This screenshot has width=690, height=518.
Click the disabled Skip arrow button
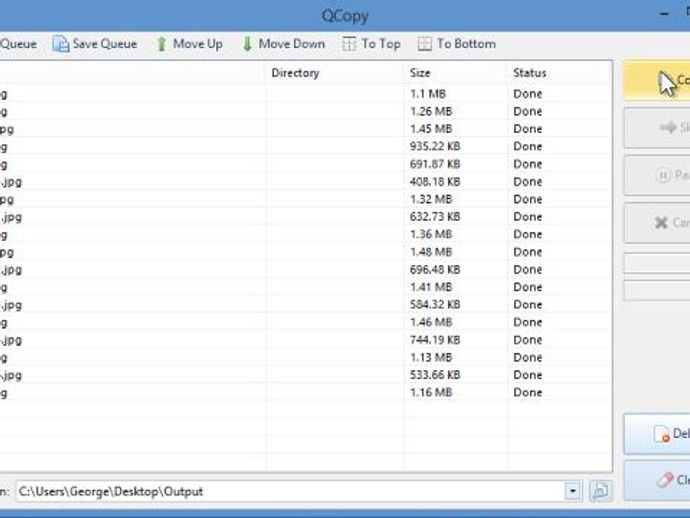(657, 128)
